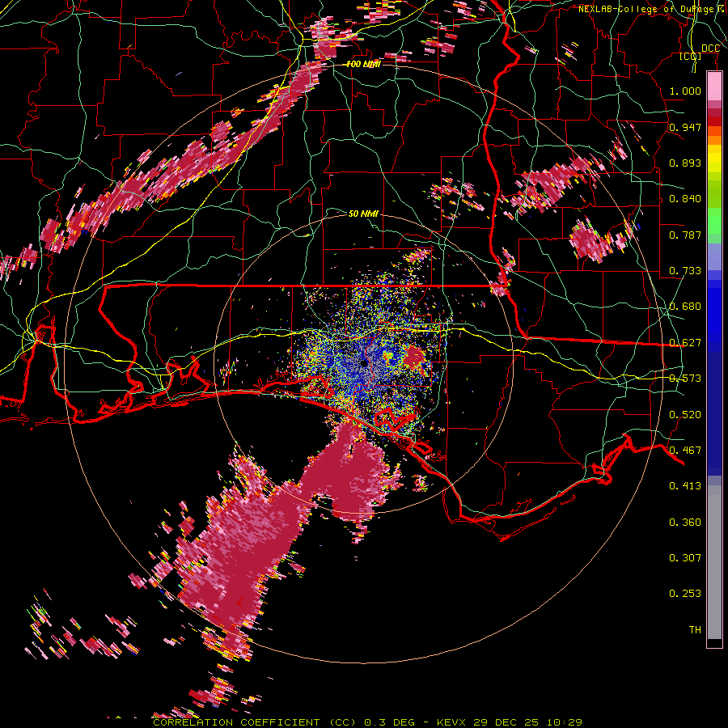
Task: Select the 0.413 scale label
Action: tap(685, 486)
